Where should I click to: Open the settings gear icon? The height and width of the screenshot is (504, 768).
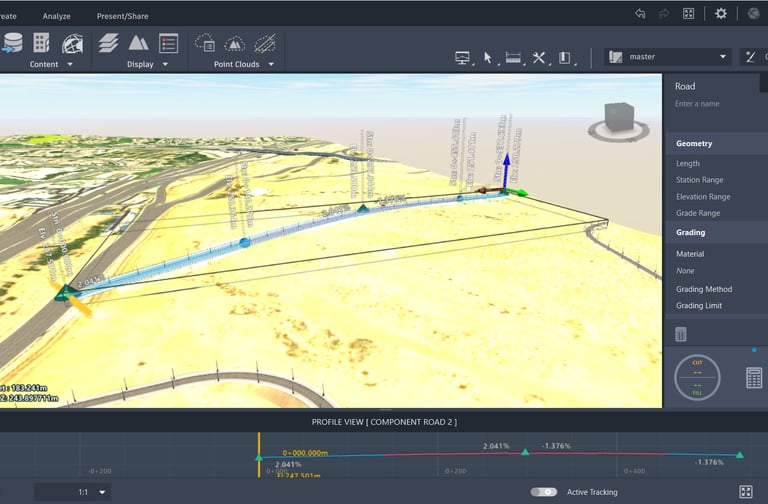pyautogui.click(x=721, y=14)
